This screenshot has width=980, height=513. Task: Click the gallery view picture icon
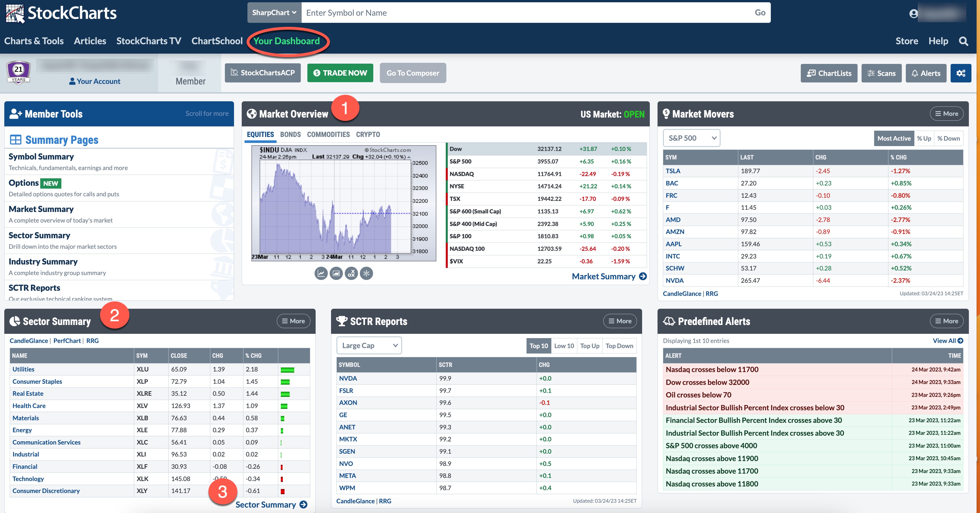336,273
